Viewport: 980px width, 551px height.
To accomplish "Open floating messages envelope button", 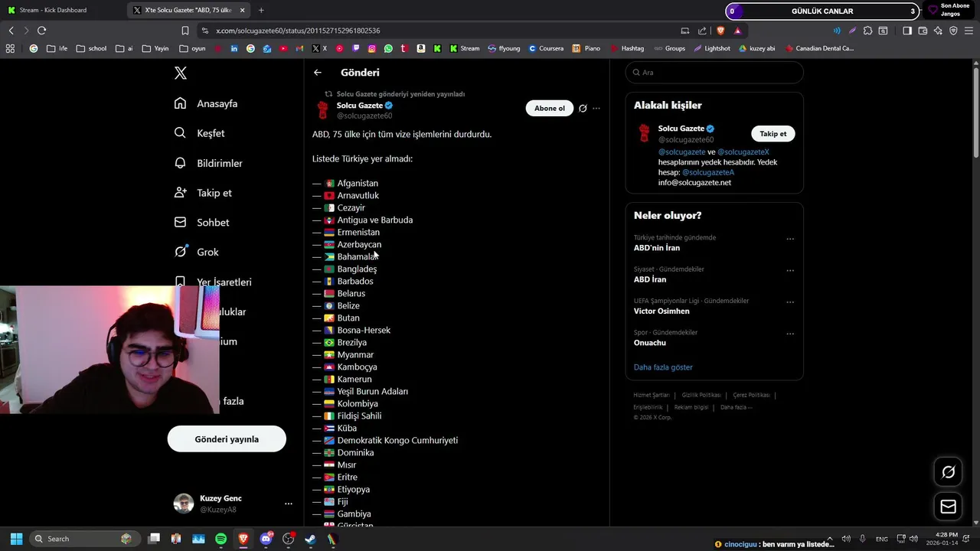I will pyautogui.click(x=948, y=507).
